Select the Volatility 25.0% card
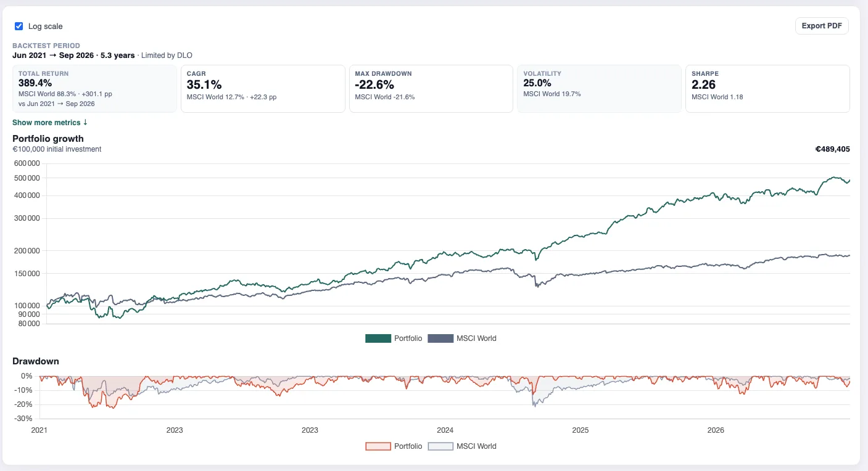Image resolution: width=868 pixels, height=471 pixels. (x=599, y=89)
